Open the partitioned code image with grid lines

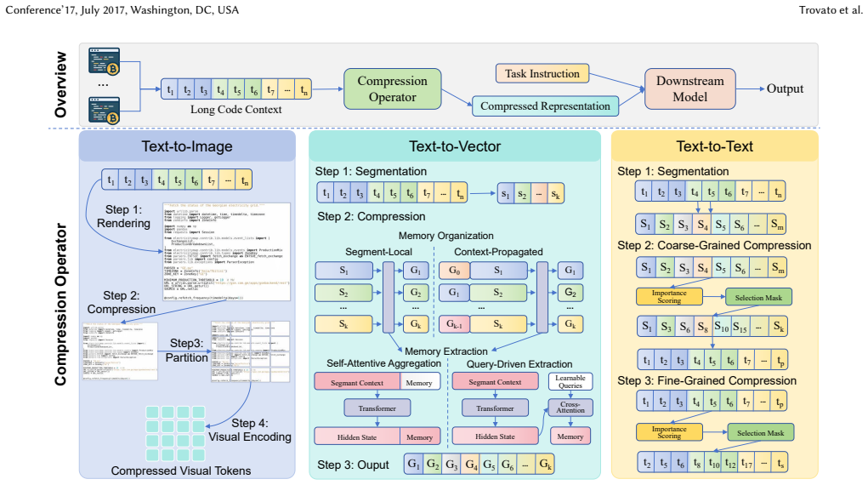tap(250, 351)
